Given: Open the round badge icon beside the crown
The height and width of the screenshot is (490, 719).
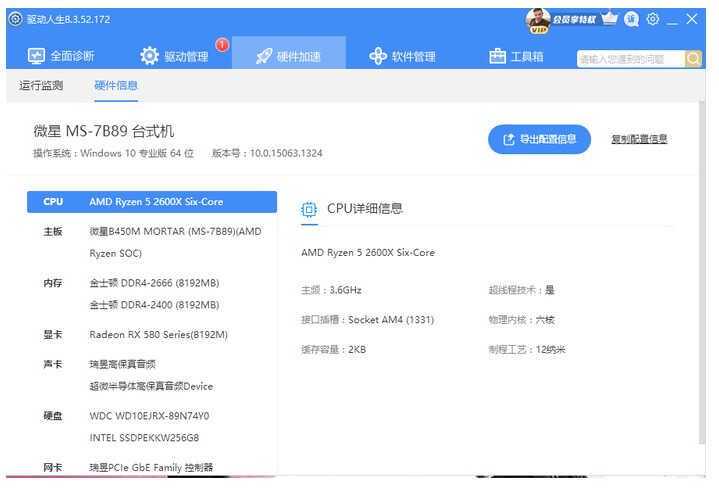Looking at the screenshot, I should 631,19.
